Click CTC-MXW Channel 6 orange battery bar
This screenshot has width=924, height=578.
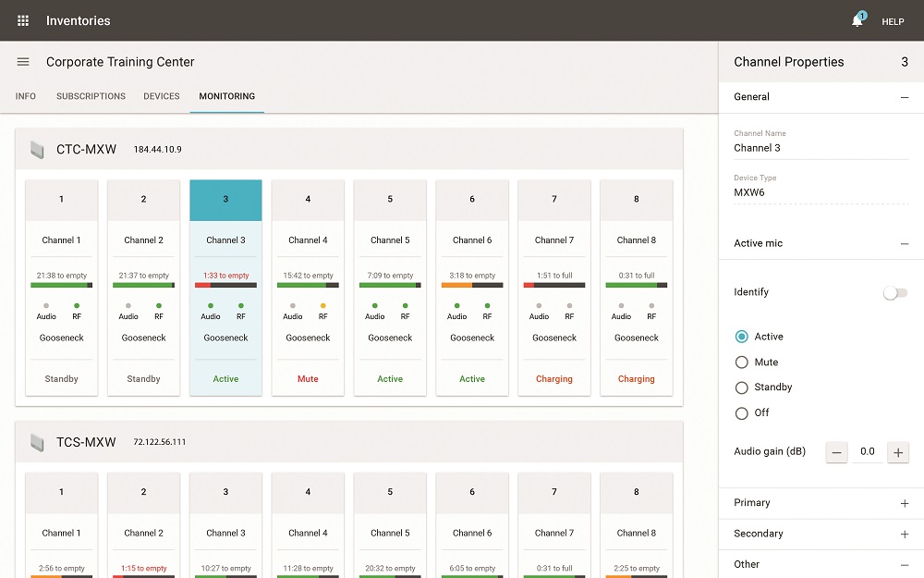[472, 286]
